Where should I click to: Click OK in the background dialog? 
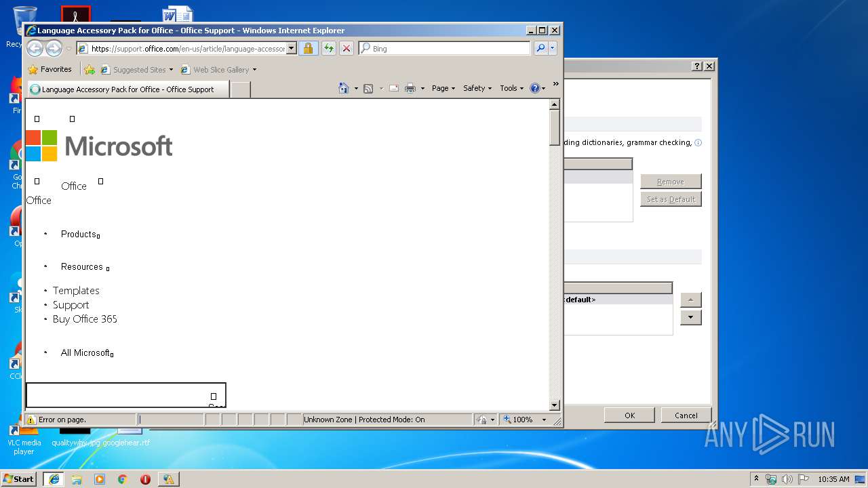pos(629,415)
